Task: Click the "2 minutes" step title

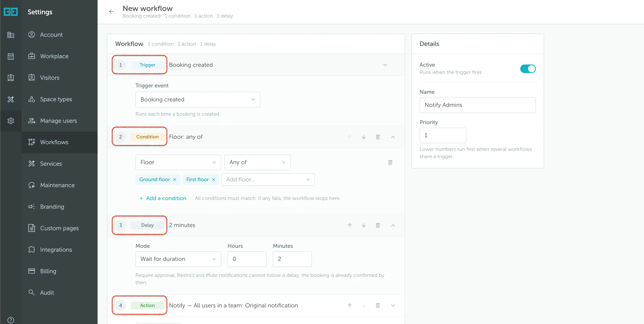Action: [182, 225]
